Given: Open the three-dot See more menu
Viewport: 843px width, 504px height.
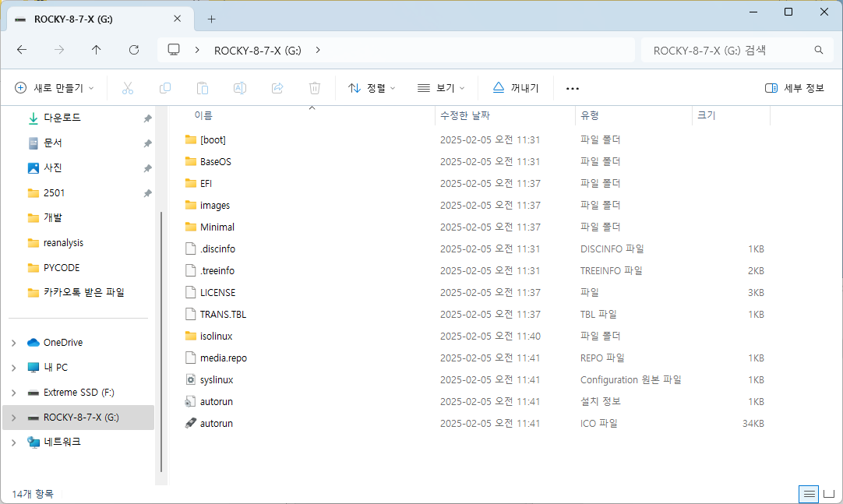Looking at the screenshot, I should (x=573, y=88).
